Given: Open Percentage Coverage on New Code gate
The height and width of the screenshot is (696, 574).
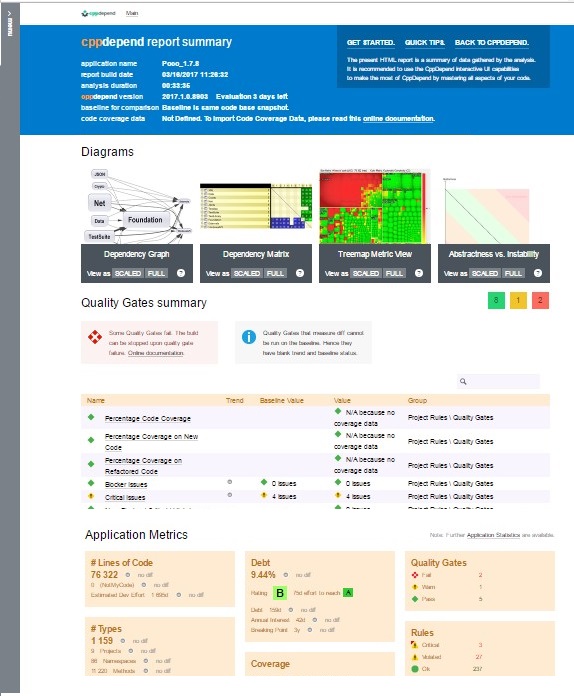Looking at the screenshot, I should 151,442.
